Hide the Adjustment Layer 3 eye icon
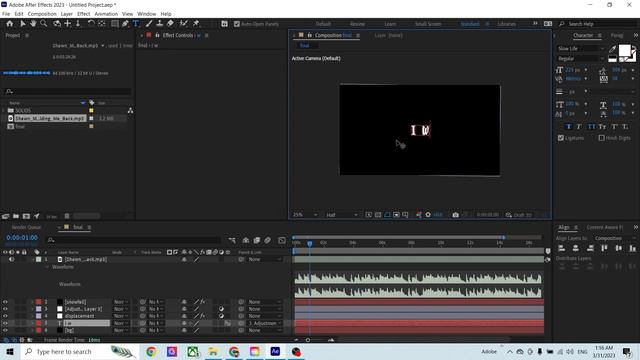The height and width of the screenshot is (360, 640). (5, 309)
